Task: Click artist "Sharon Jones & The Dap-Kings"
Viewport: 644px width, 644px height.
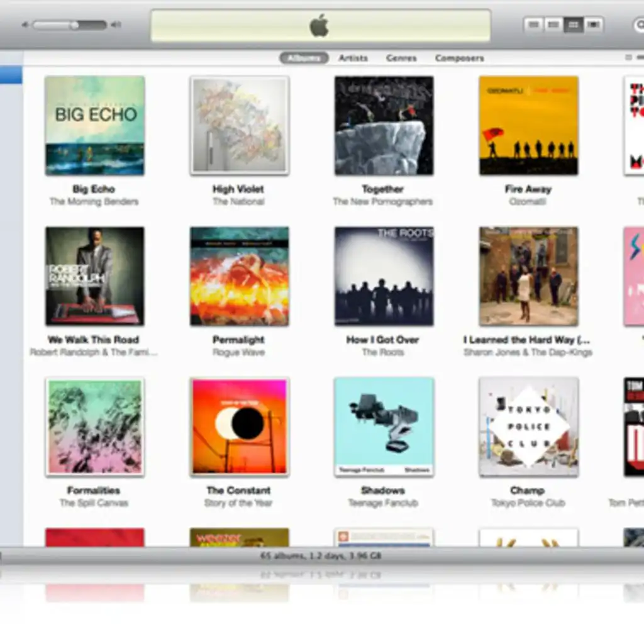Action: 528,352
